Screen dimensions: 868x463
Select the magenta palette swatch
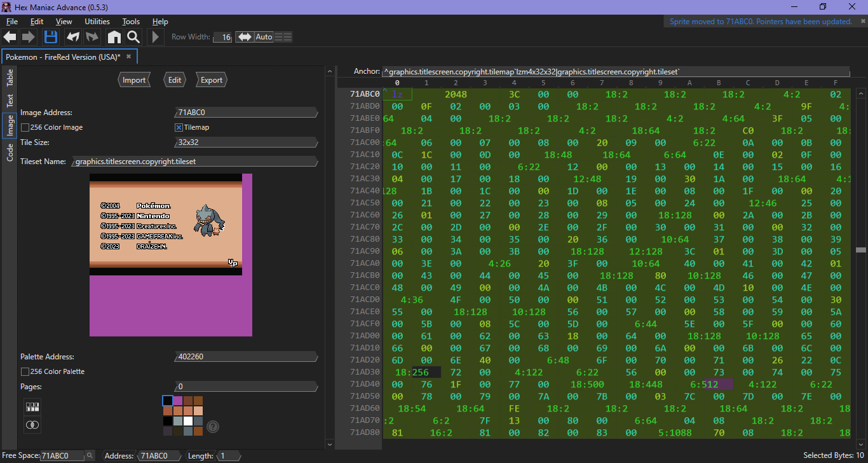[x=178, y=401]
